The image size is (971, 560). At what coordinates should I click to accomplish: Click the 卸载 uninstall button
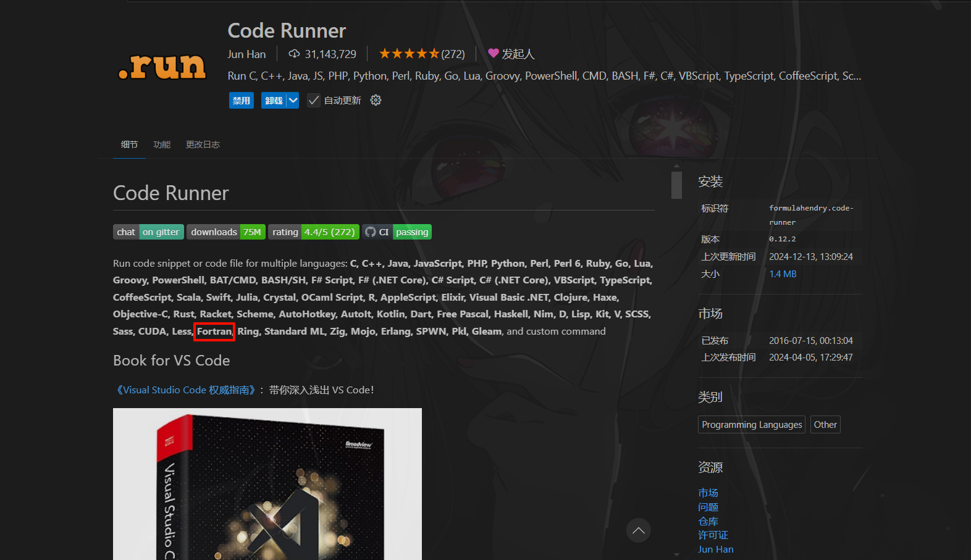click(x=274, y=101)
